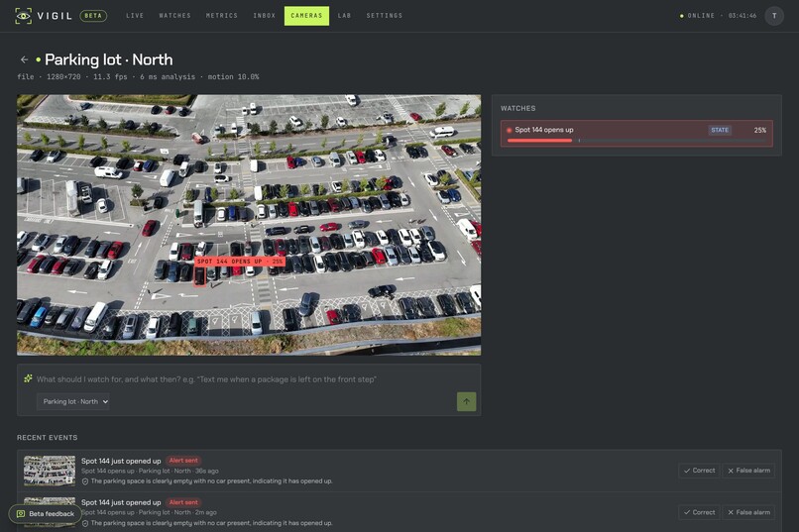Image resolution: width=799 pixels, height=532 pixels.
Task: Click the Recent Events heading
Action: pyautogui.click(x=48, y=437)
